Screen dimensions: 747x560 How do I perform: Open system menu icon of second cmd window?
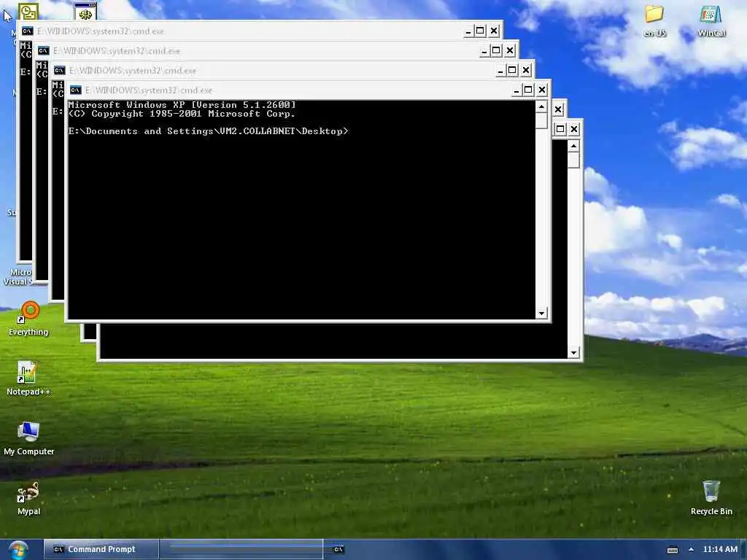tap(43, 50)
